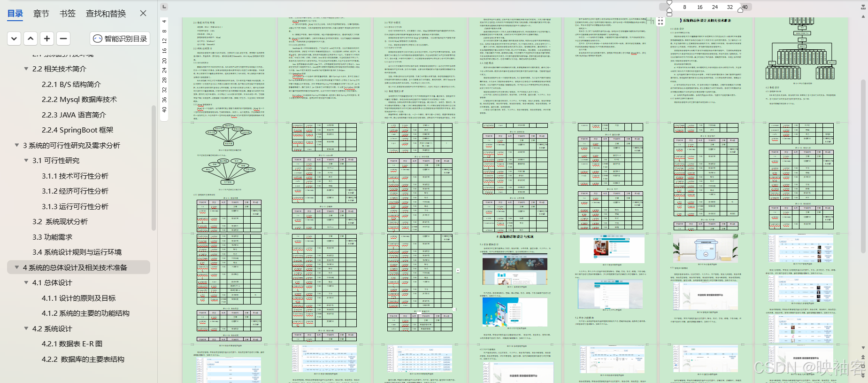Image resolution: width=868 pixels, height=383 pixels.
Task: Click the ruler toggle icon above the vertical scrollbar
Action: (863, 7)
